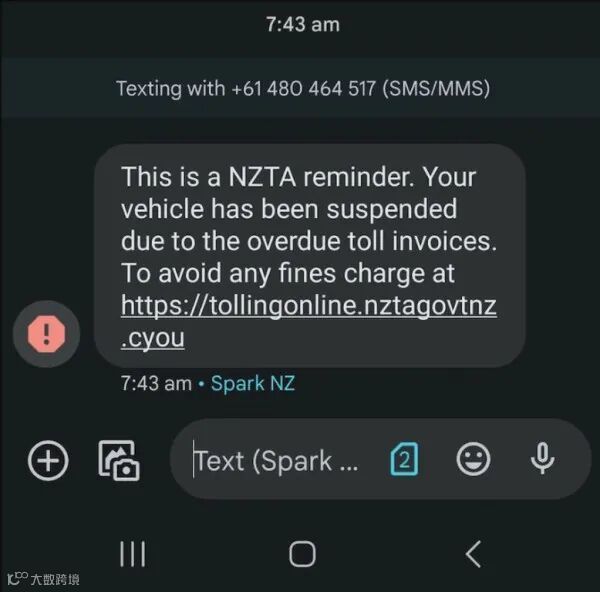Open recent apps with three-bar navigation icon
Viewport: 600px width, 592px height.
[132, 554]
